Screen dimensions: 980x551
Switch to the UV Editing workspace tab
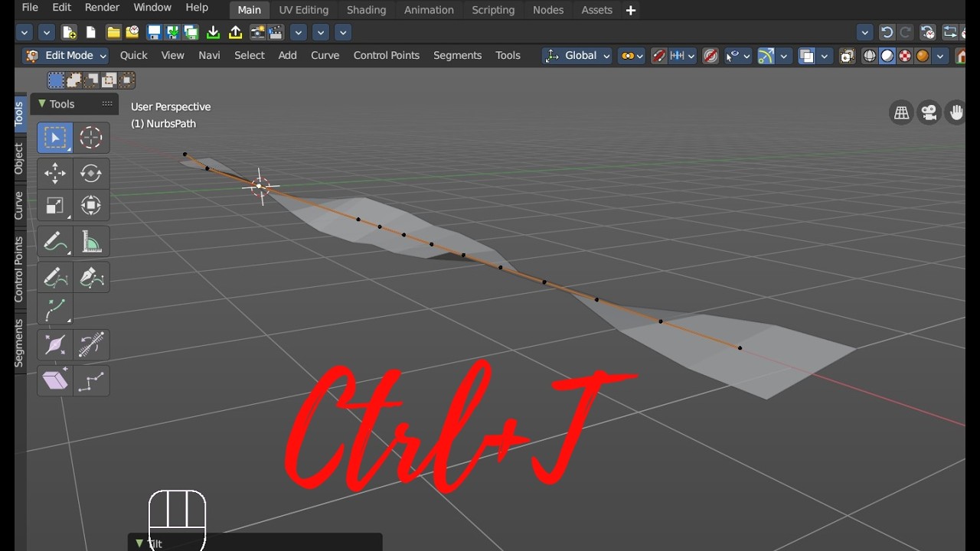pos(304,10)
